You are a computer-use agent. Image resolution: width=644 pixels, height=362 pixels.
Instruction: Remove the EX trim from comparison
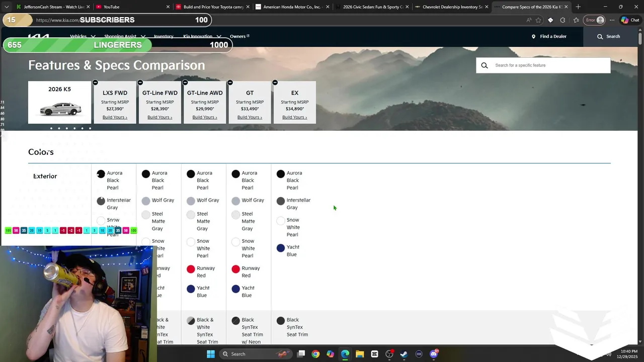(275, 82)
